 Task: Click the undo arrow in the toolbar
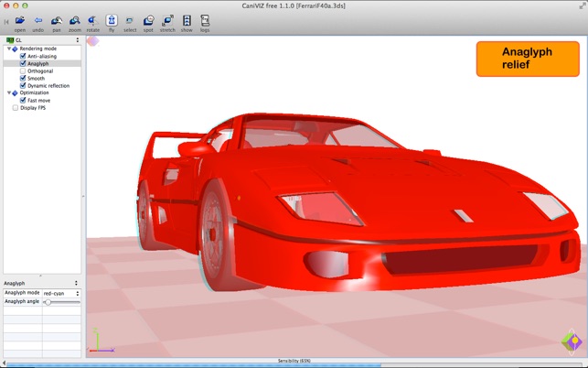37,21
